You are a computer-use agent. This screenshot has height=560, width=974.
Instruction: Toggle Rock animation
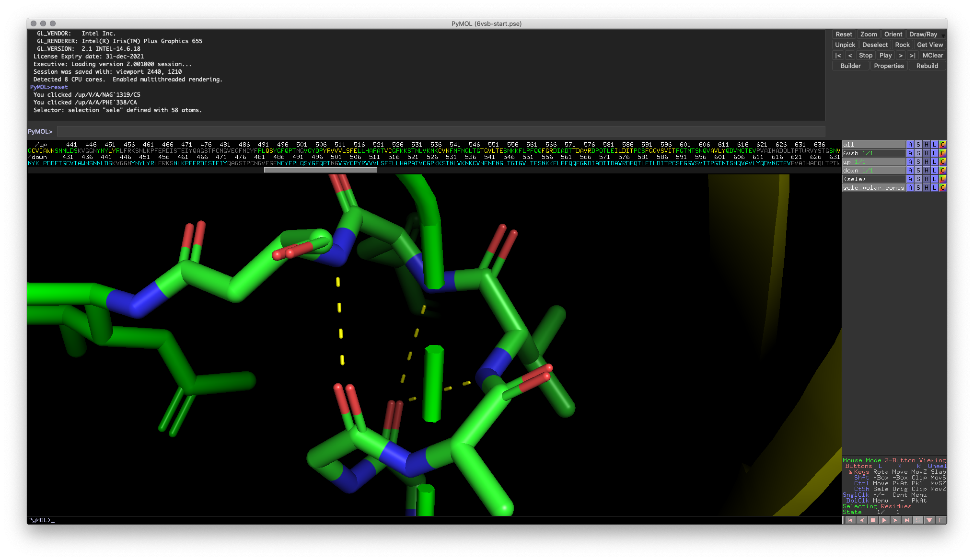click(x=902, y=45)
